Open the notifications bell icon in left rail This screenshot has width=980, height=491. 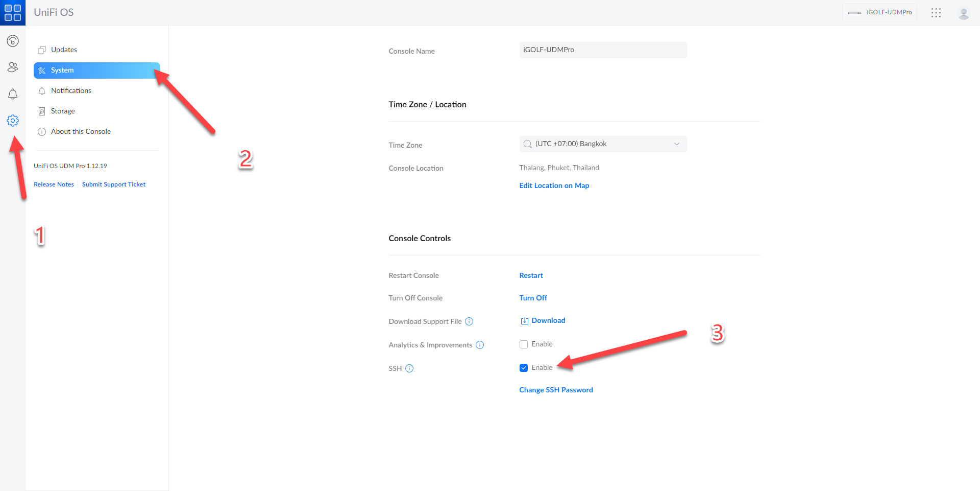coord(13,94)
